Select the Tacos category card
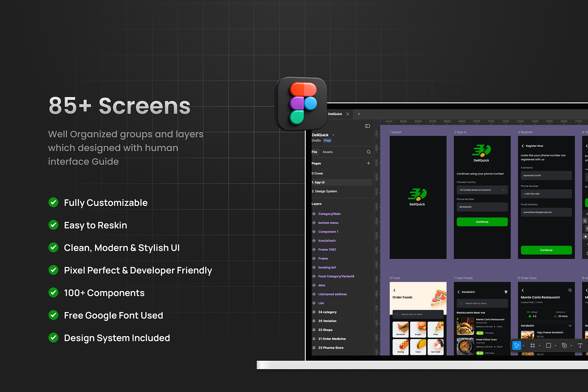 coord(418,347)
